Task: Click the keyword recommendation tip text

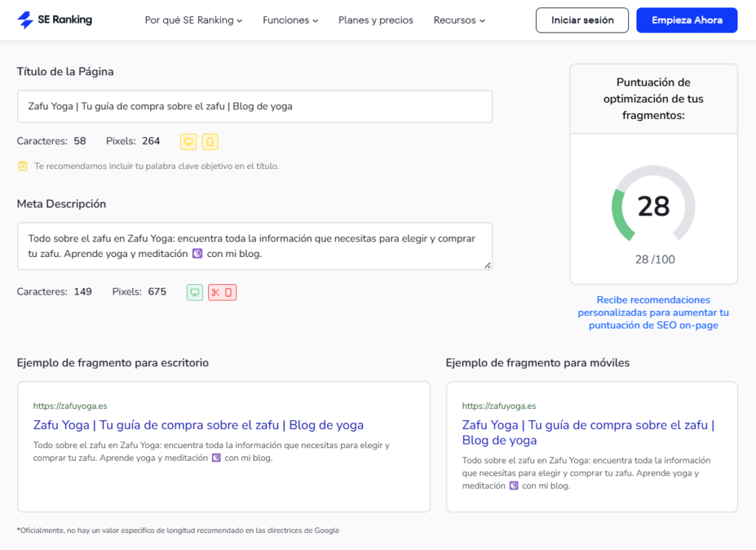Action: tap(157, 166)
